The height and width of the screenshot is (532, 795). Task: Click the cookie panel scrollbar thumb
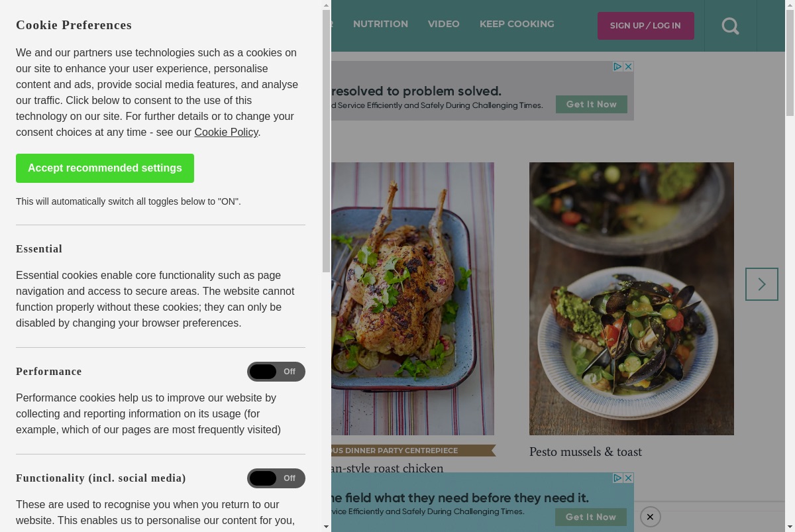(326, 140)
